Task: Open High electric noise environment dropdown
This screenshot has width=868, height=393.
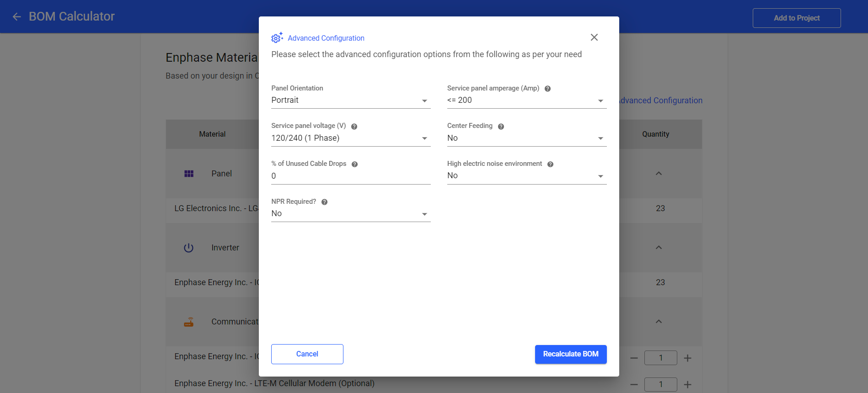Action: (x=526, y=176)
